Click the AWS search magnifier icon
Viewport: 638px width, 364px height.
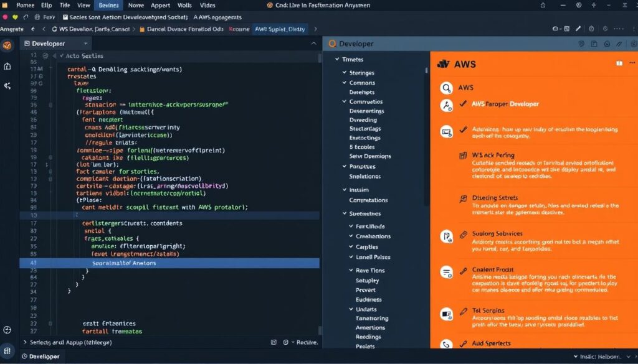coord(446,88)
